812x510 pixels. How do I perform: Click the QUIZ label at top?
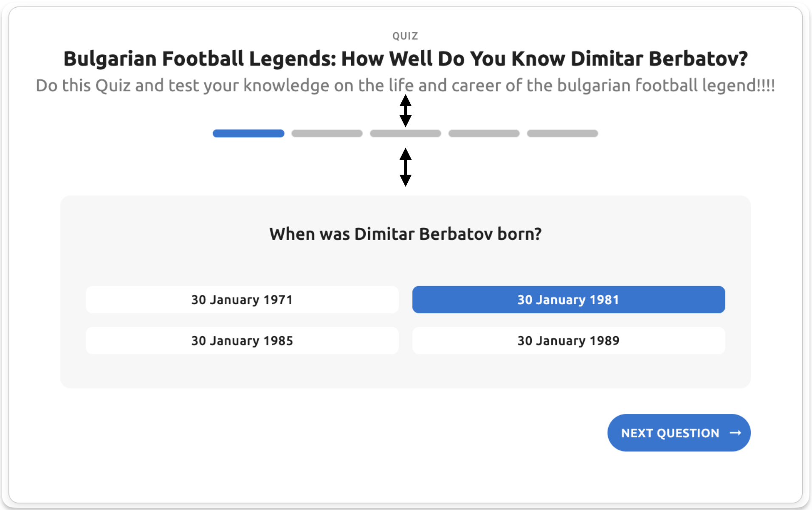pyautogui.click(x=405, y=36)
